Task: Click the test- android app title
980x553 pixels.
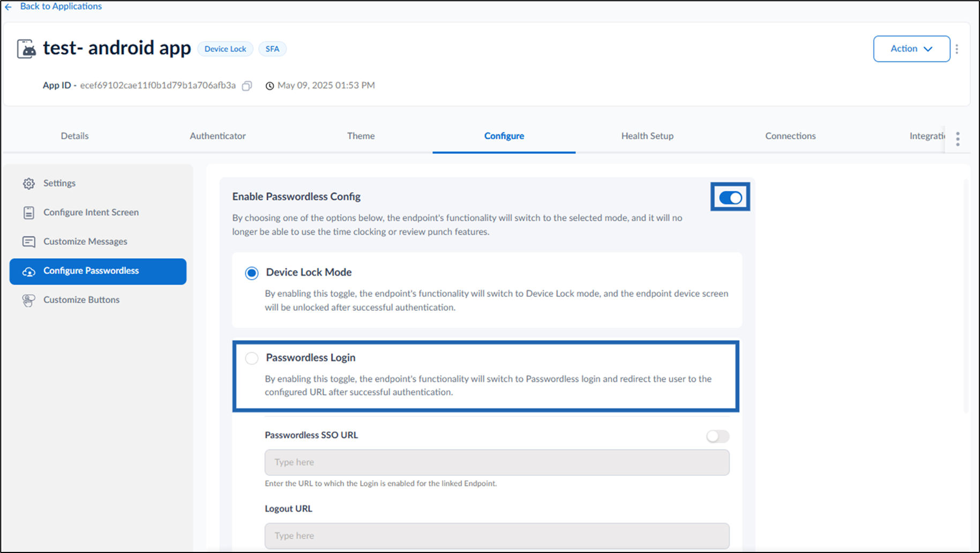Action: pyautogui.click(x=117, y=48)
